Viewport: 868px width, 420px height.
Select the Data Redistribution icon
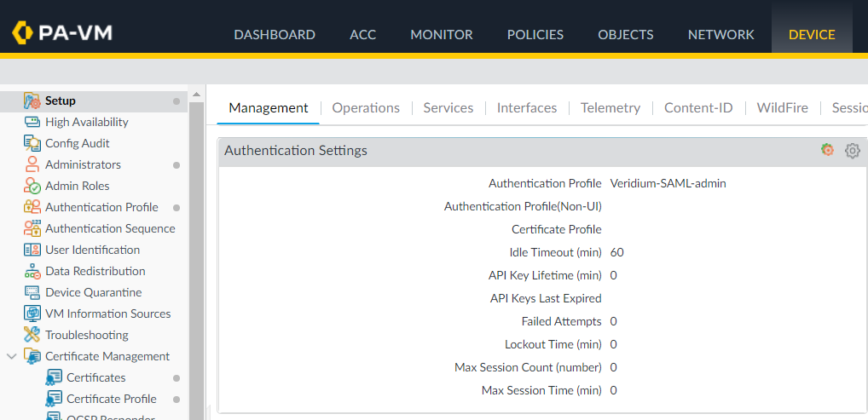point(32,271)
